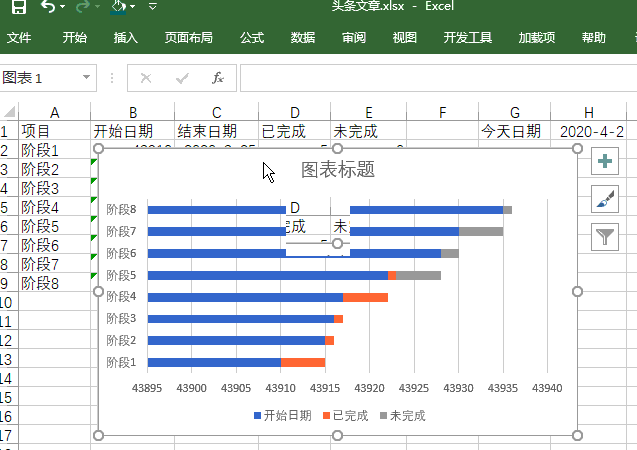This screenshot has height=450, width=637.
Task: Click the blue bar for 阶段3
Action: pyautogui.click(x=241, y=319)
